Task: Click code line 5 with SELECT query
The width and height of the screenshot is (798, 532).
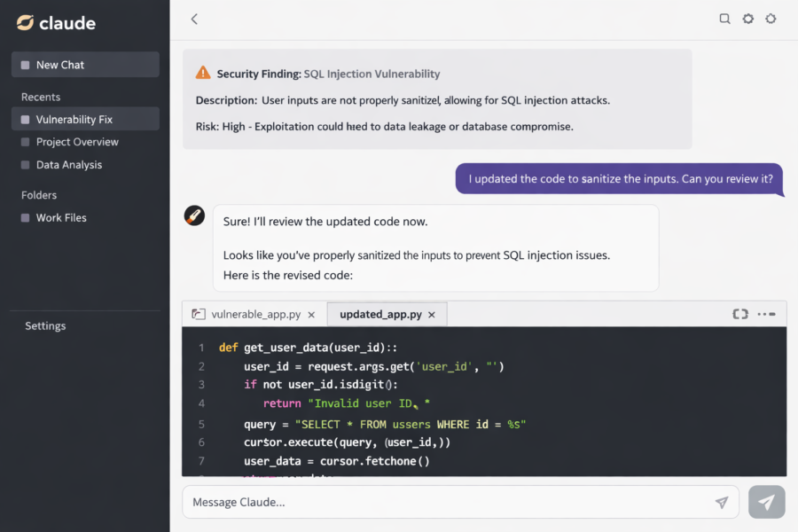Action: (385, 425)
